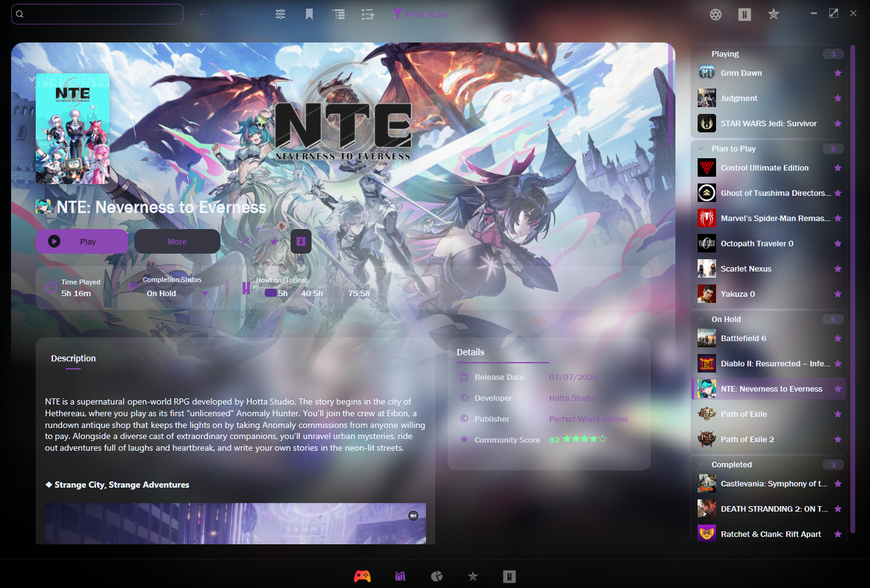
Task: Open the filter presets bookmark icon
Action: [309, 14]
